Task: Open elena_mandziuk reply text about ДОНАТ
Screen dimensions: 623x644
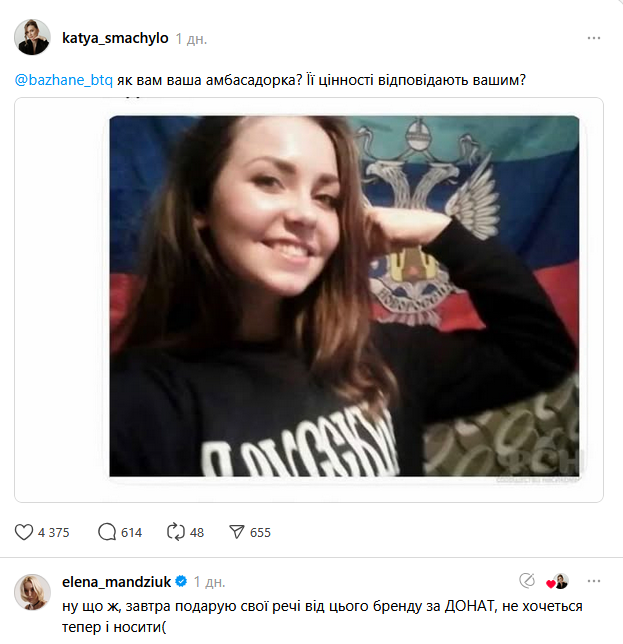Action: pyautogui.click(x=322, y=616)
